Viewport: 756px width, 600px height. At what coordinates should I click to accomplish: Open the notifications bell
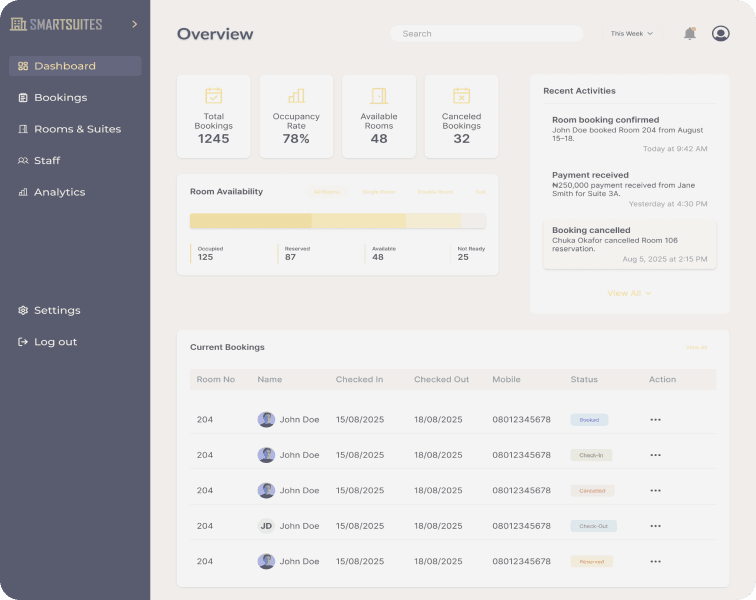pyautogui.click(x=689, y=34)
